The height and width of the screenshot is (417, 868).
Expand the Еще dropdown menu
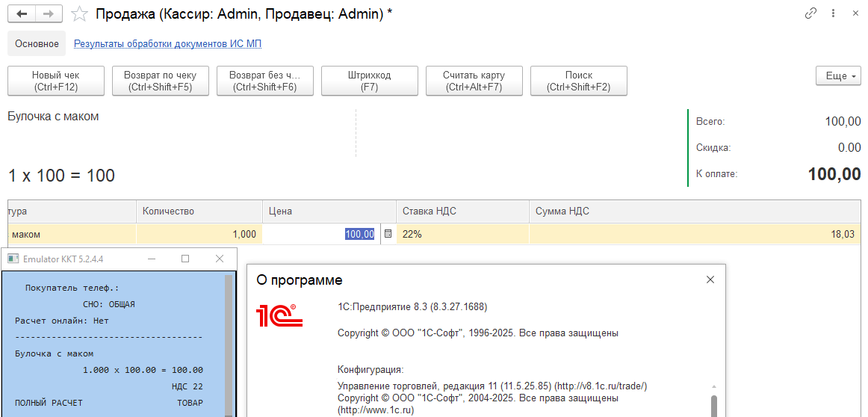(x=839, y=76)
